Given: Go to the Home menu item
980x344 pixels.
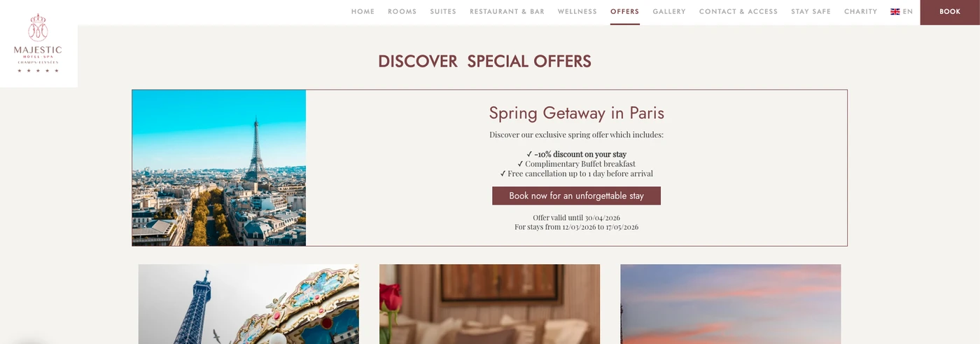Looking at the screenshot, I should click(x=363, y=12).
